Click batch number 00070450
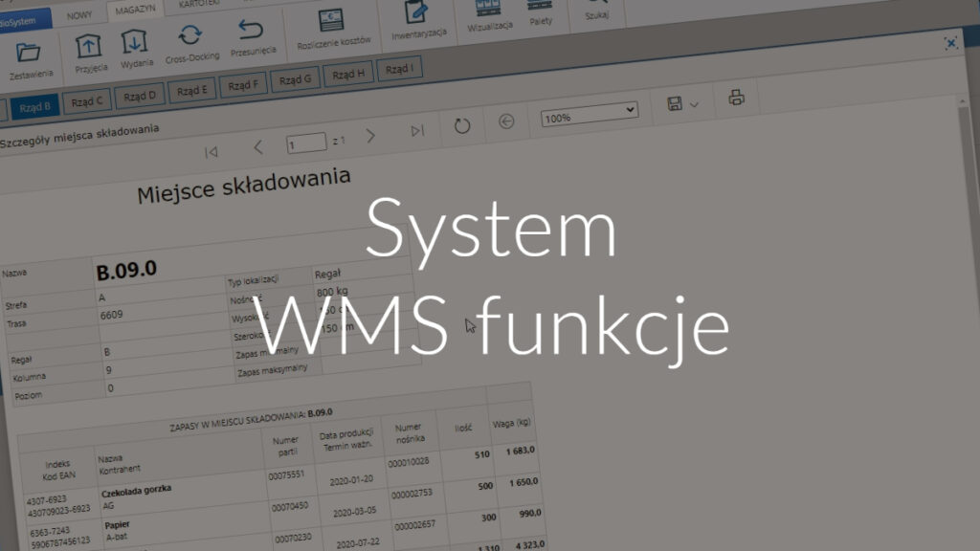Image resolution: width=980 pixels, height=551 pixels. tap(290, 507)
